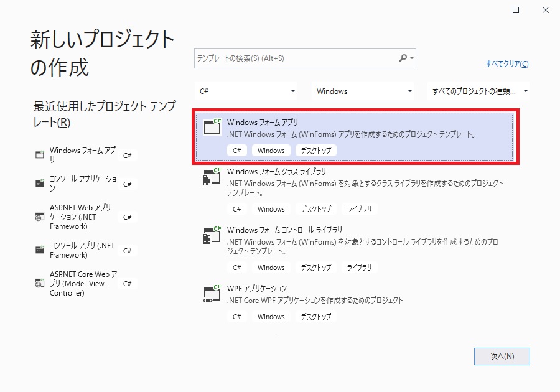The image size is (560, 392).
Task: Maximize the new project dialog window
Action: (515, 10)
